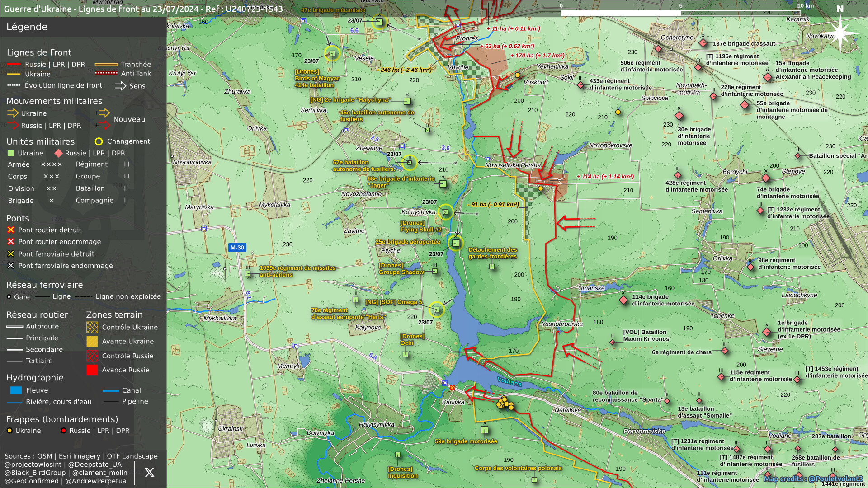Click the Pervomaiske town label

click(644, 431)
